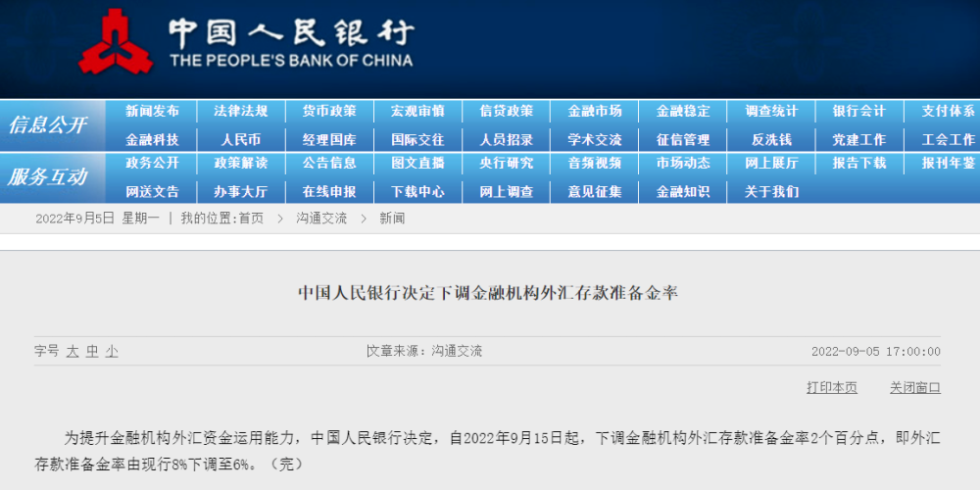Click the article headline about 外汇存款准备金率
980x490 pixels.
pyautogui.click(x=488, y=292)
